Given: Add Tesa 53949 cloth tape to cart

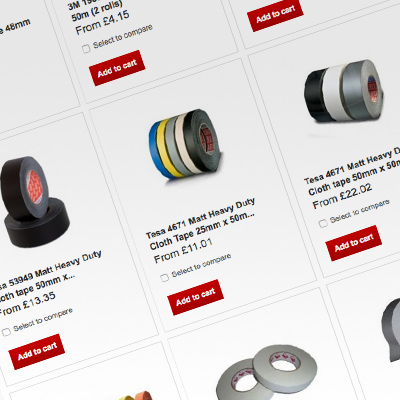Looking at the screenshot, I should (37, 351).
